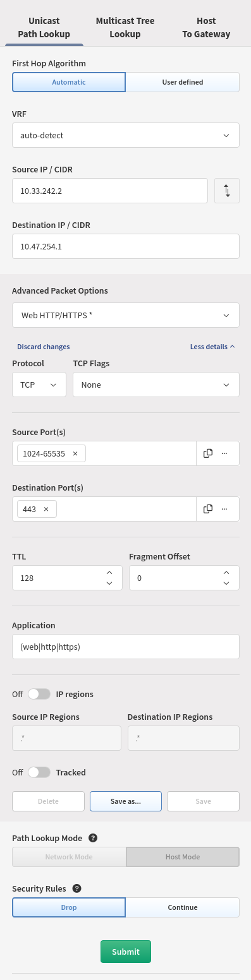
Task: Increase the TTL value with the up arrow
Action: tap(109, 572)
